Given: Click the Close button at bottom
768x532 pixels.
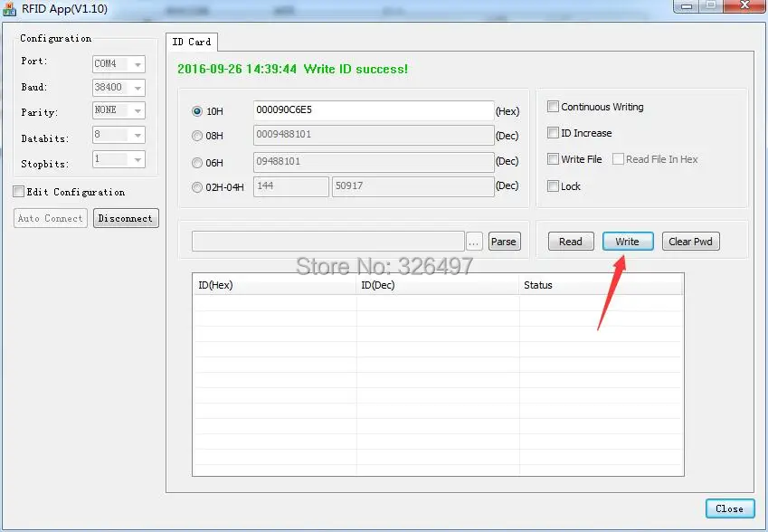Looking at the screenshot, I should (x=730, y=508).
